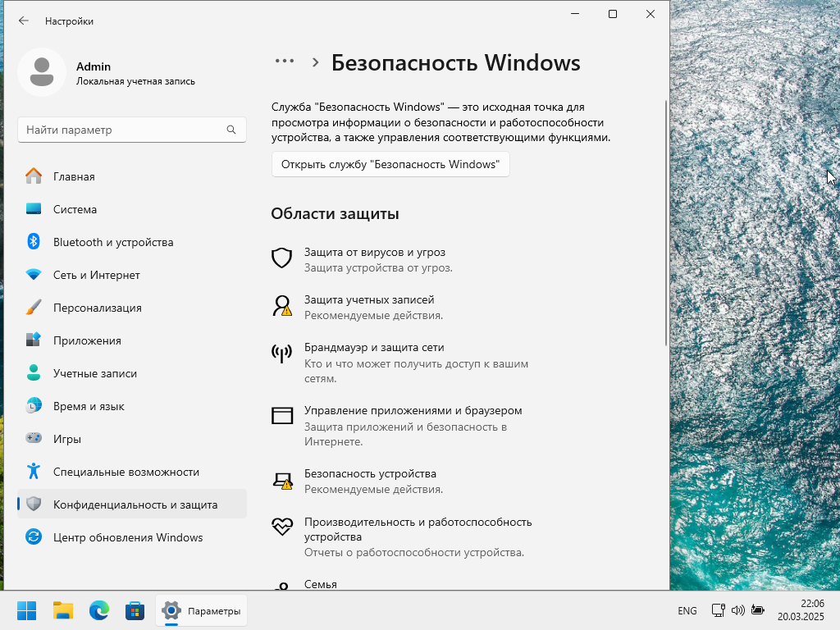The height and width of the screenshot is (630, 840).
Task: Click the Home house icon
Action: click(34, 176)
